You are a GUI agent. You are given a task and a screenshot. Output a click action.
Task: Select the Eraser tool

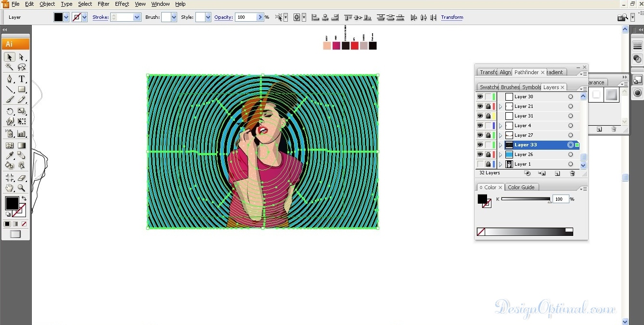(x=22, y=178)
